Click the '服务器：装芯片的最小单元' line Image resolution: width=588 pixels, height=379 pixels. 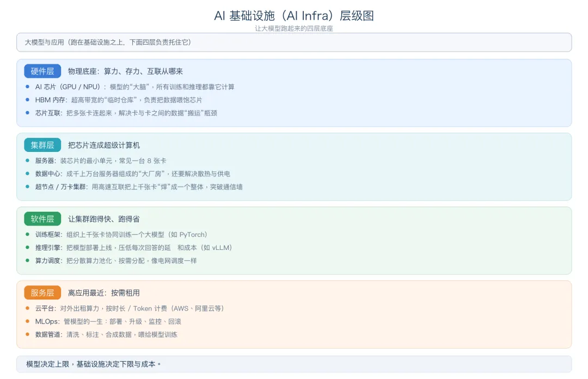pyautogui.click(x=101, y=161)
